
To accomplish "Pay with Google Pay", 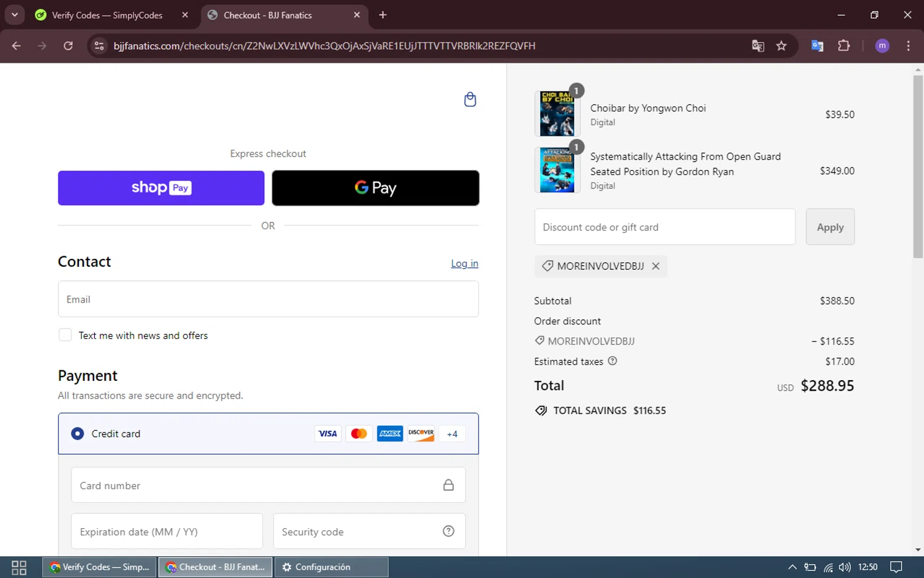I will pyautogui.click(x=376, y=188).
